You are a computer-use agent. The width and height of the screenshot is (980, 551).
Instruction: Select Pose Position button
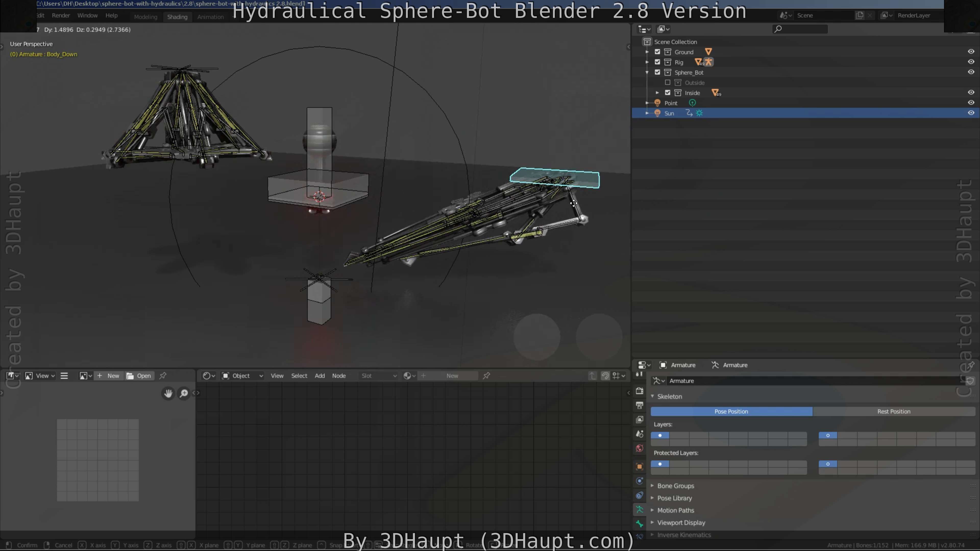[x=731, y=411]
